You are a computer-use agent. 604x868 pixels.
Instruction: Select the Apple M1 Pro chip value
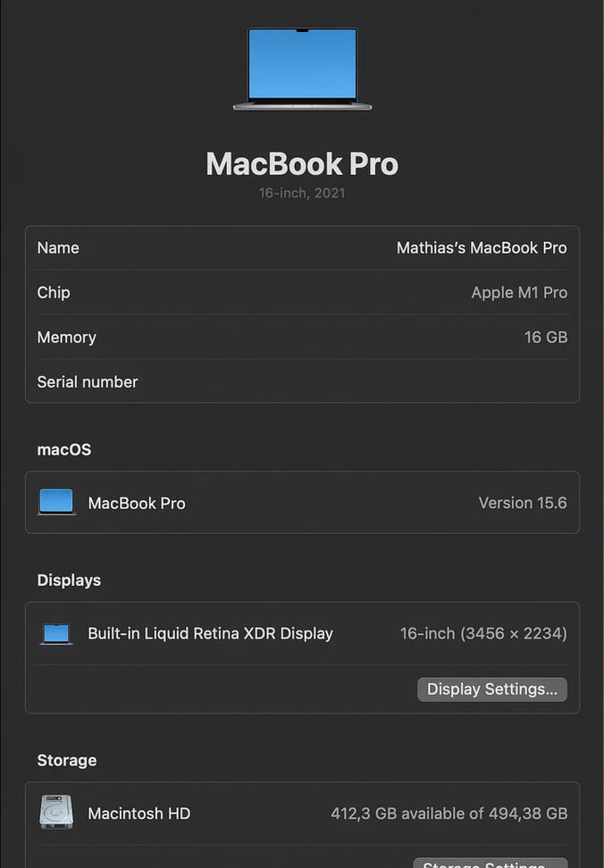tap(519, 292)
